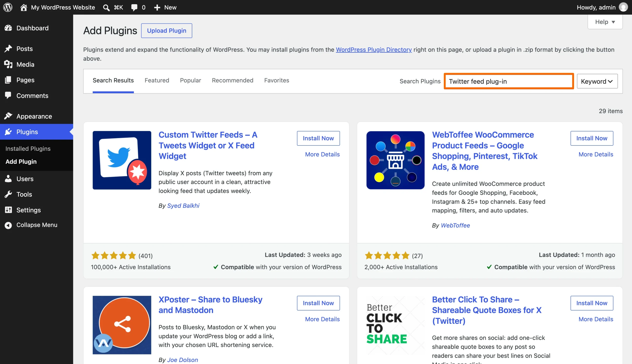This screenshot has height=364, width=632.
Task: Open the Tools wrench icon
Action: (x=8, y=194)
